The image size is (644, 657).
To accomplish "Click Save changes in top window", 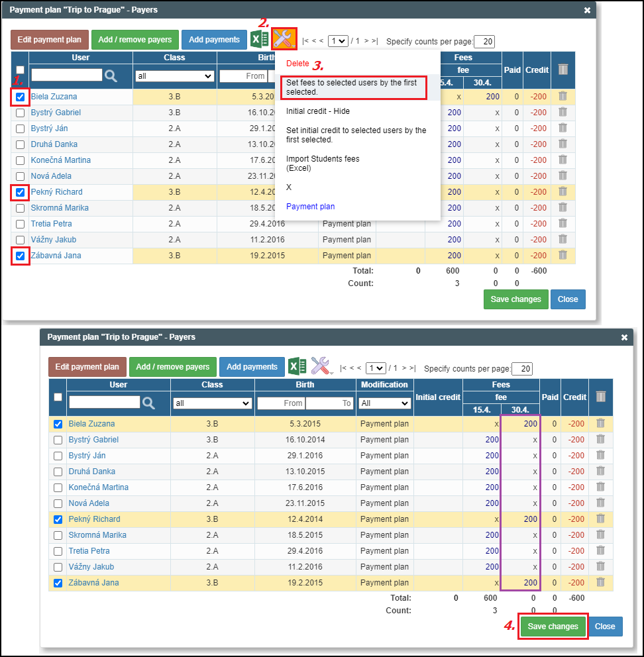I will [x=515, y=299].
